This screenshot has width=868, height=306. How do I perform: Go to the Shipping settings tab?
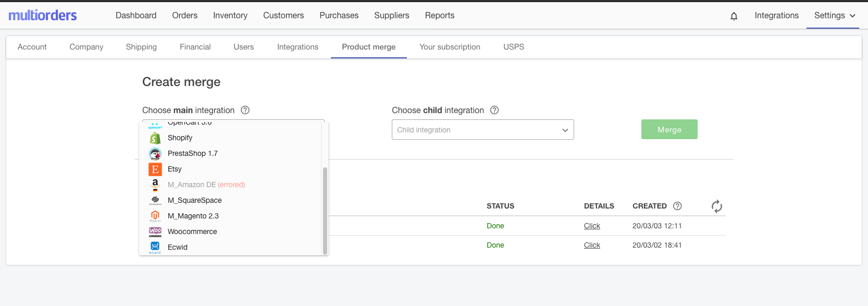click(x=141, y=47)
